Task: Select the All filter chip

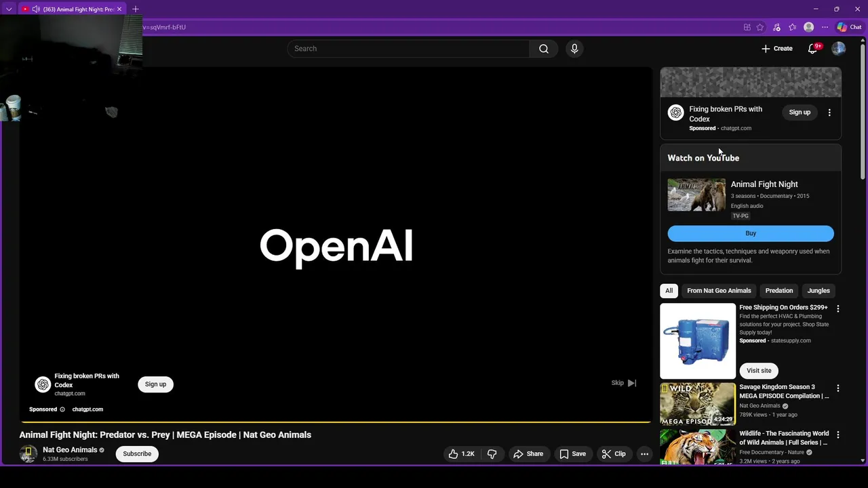Action: coord(669,291)
